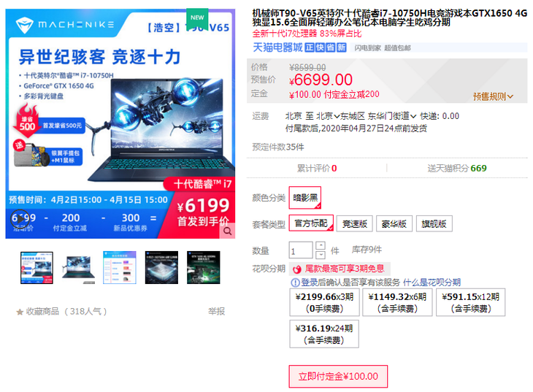Click the 超值包邮 service tag
Screen dimensions: 533x392
pyautogui.click(x=397, y=48)
